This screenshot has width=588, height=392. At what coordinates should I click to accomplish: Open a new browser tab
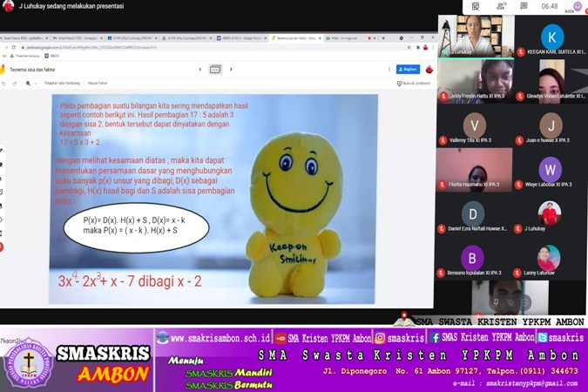(383, 38)
